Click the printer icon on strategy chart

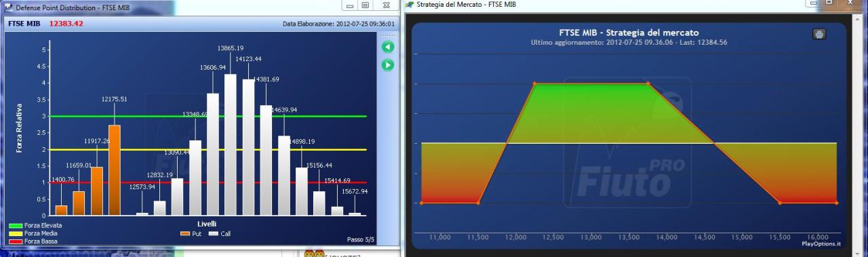tap(818, 34)
